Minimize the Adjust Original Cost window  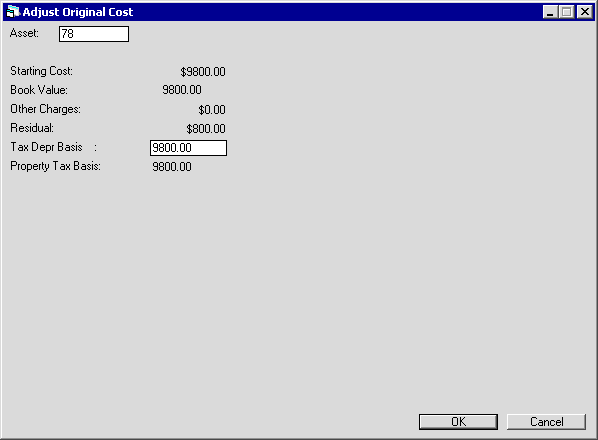tap(550, 12)
